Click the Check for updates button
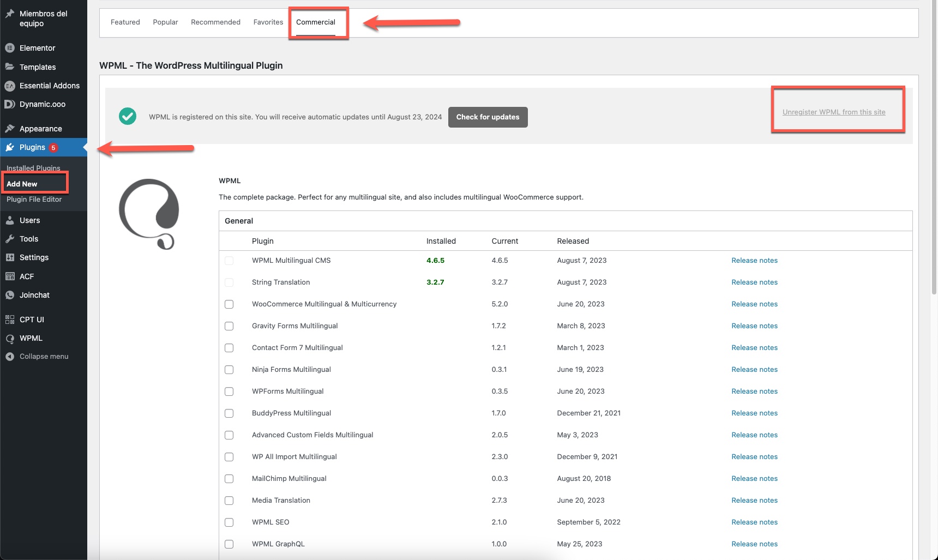The height and width of the screenshot is (560, 938). (488, 117)
